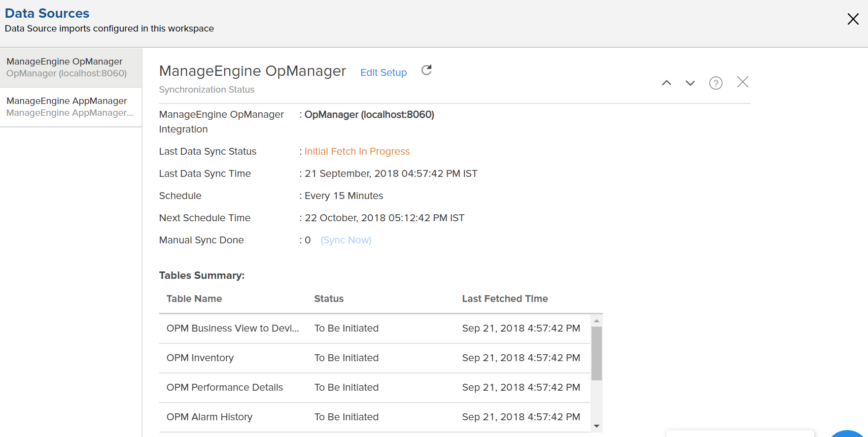Click the tables summary scrollbar thumb
The image size is (868, 437).
coord(596,353)
